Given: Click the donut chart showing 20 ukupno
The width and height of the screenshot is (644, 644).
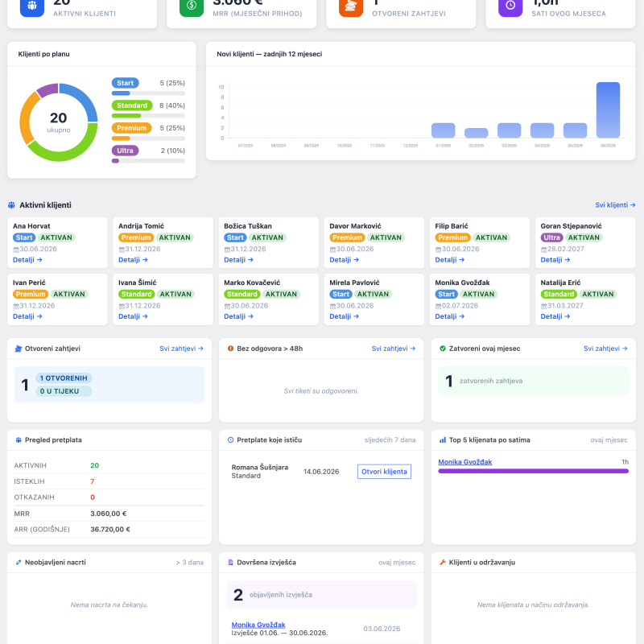Looking at the screenshot, I should point(58,122).
